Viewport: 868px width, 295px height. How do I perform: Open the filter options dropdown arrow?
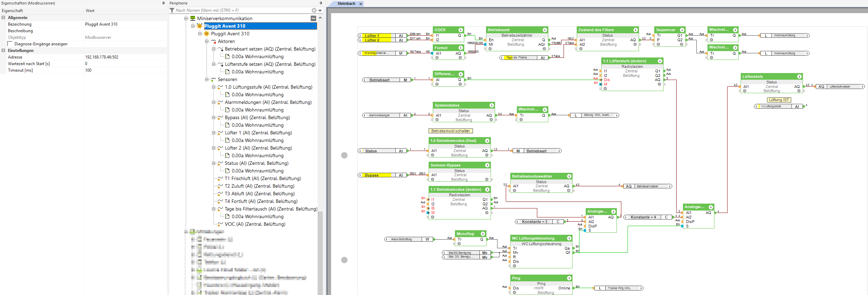[320, 10]
